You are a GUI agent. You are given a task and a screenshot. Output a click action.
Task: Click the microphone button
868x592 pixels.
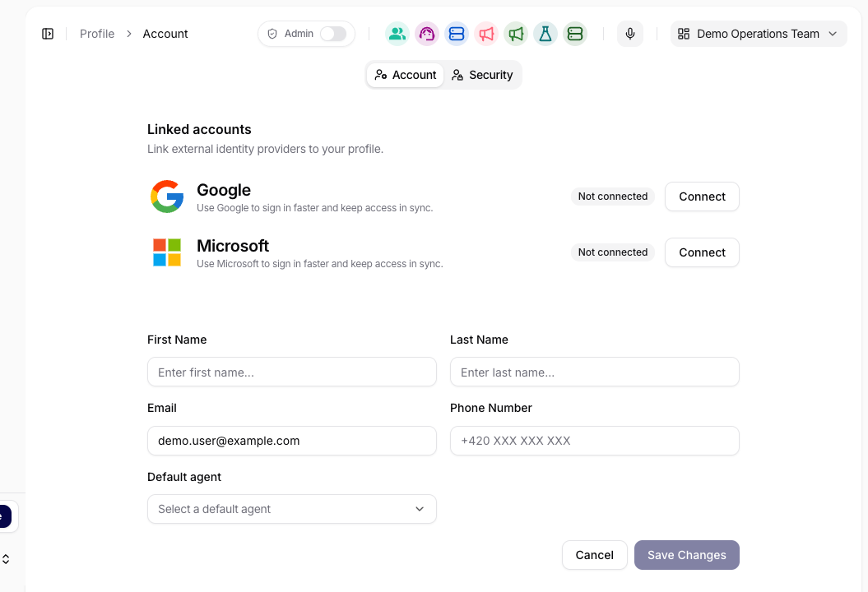click(630, 34)
